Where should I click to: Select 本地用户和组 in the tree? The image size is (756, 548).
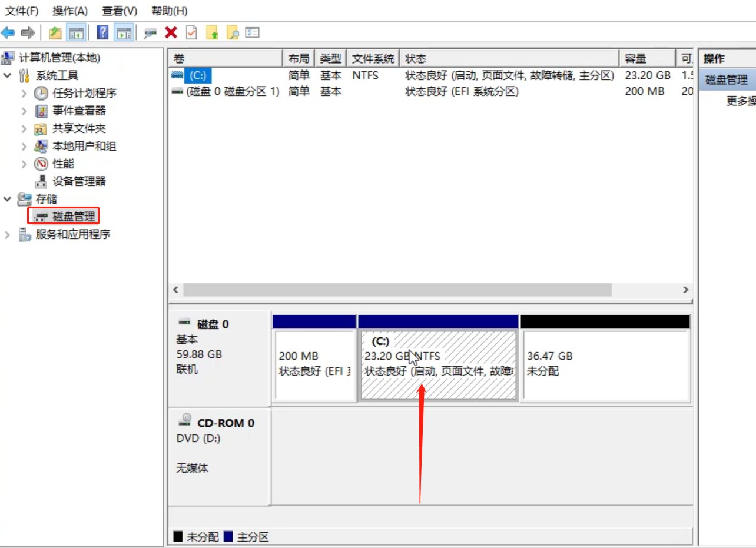[x=84, y=146]
